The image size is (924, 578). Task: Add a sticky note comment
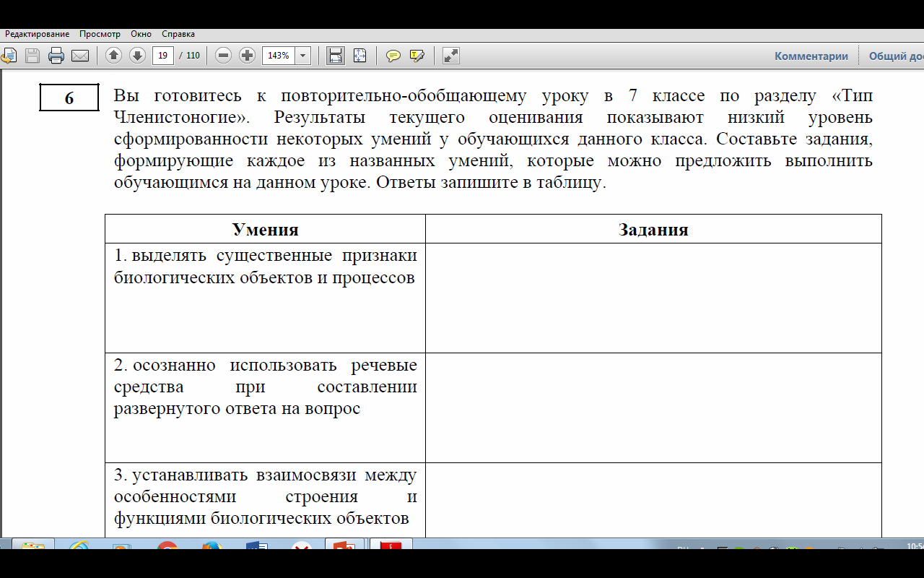tap(393, 56)
